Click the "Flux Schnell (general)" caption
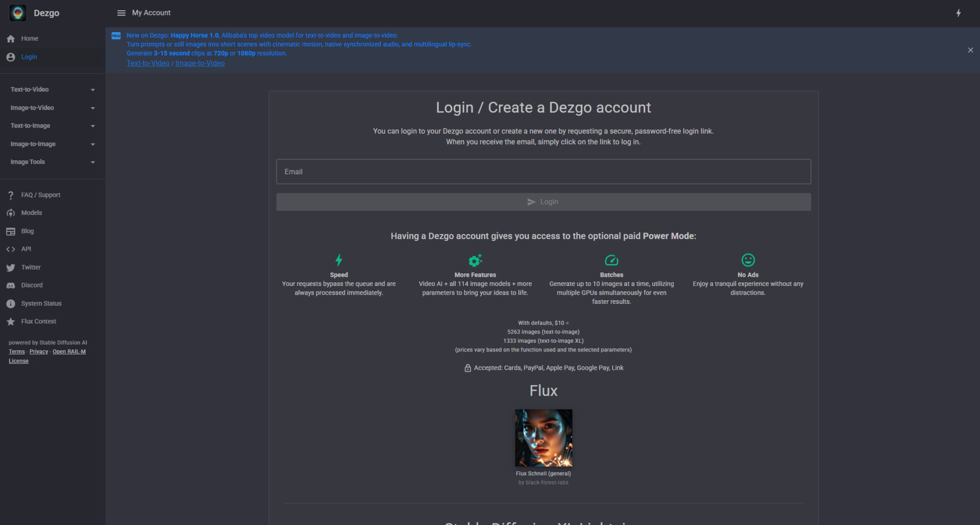The image size is (980, 525). [543, 474]
